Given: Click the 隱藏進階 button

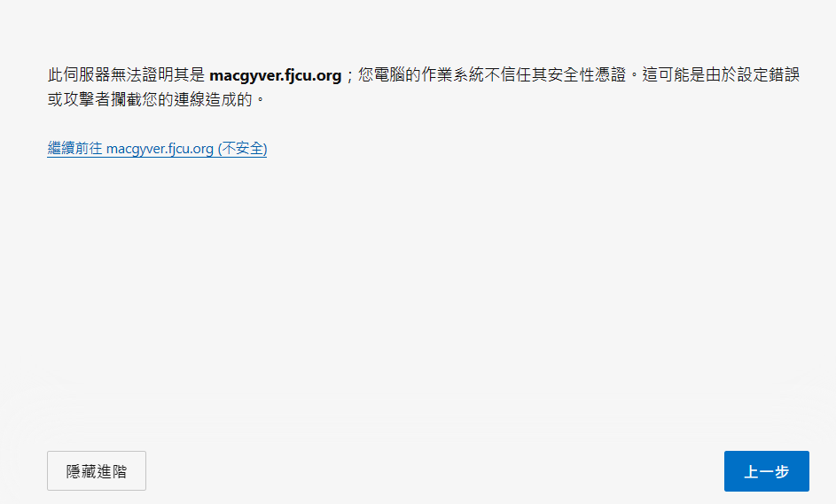Looking at the screenshot, I should point(97,471).
